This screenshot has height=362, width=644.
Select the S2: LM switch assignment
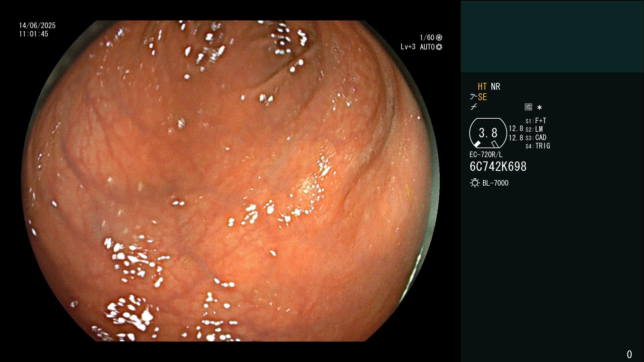534,129
